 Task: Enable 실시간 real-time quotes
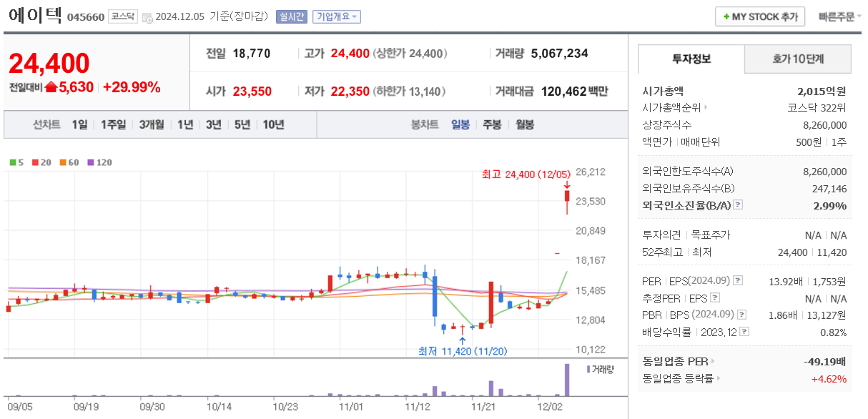tap(292, 16)
